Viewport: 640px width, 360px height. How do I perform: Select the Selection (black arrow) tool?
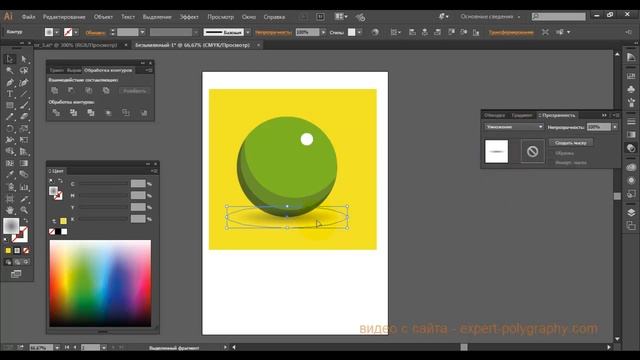(x=10, y=59)
